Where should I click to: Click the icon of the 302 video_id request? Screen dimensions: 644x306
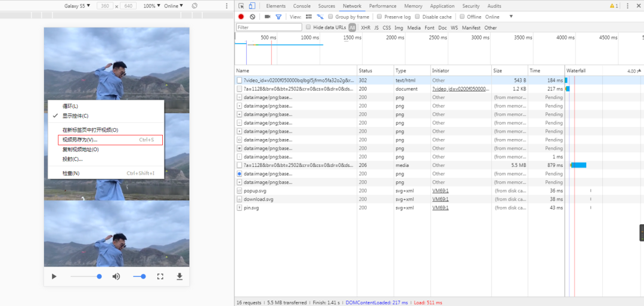coord(240,80)
